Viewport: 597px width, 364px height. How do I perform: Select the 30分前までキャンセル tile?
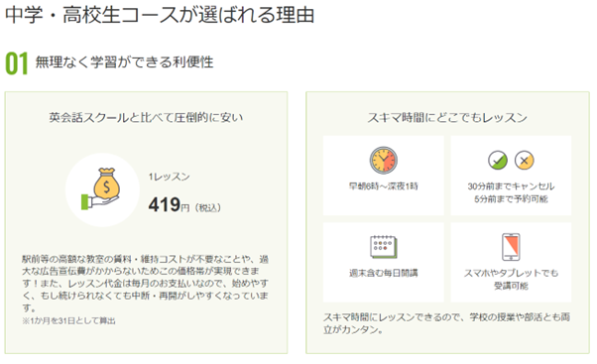pyautogui.click(x=511, y=176)
